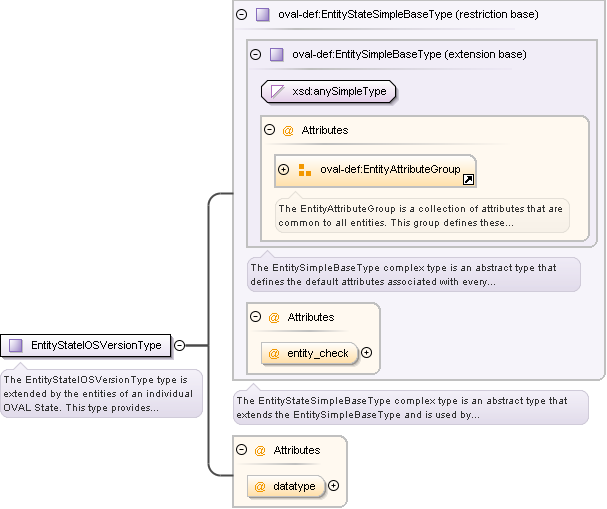Click the purple EntityStateSimpleBaseType type icon
The width and height of the screenshot is (607, 509).
point(262,15)
